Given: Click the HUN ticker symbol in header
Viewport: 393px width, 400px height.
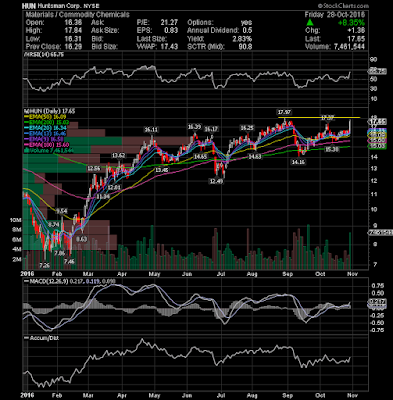Looking at the screenshot, I should (x=29, y=6).
